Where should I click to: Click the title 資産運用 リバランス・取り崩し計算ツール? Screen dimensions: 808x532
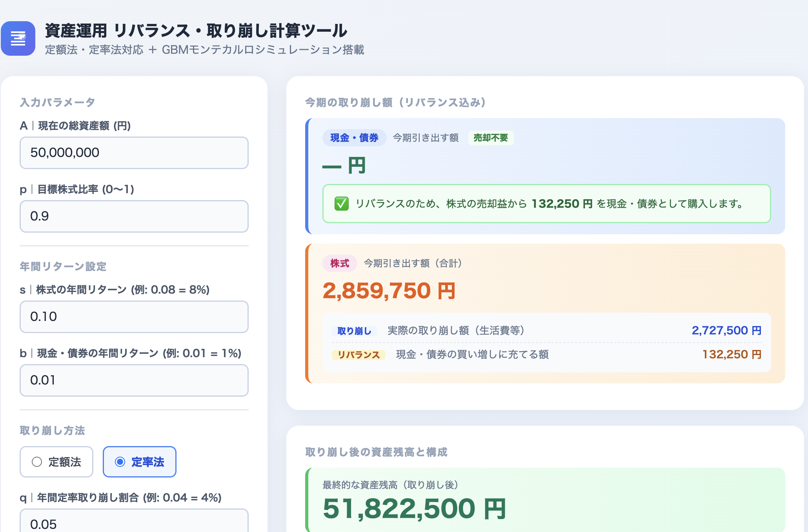[196, 31]
